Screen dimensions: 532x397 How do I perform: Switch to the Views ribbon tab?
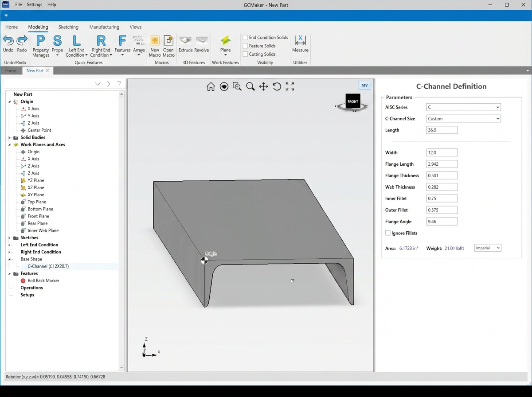136,27
